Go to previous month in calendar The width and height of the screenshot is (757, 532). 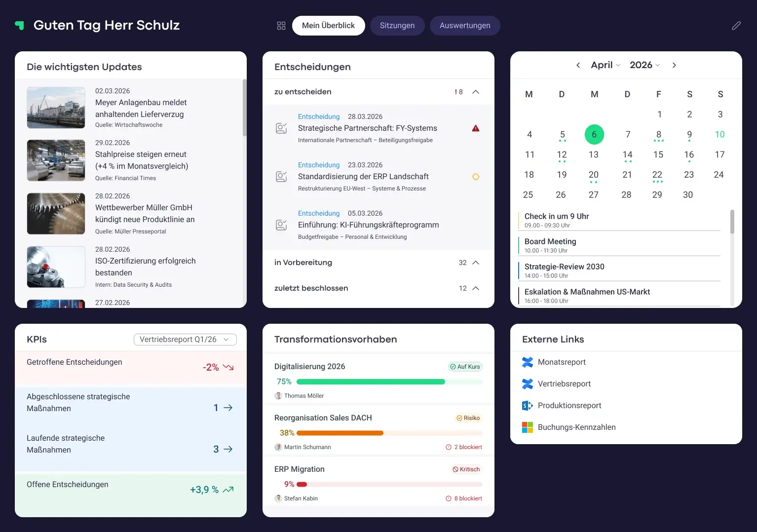click(x=578, y=65)
